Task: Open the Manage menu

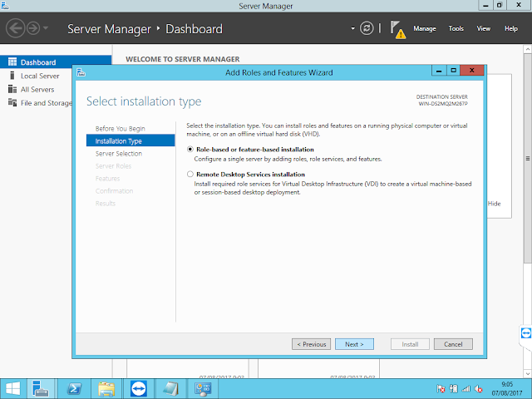Action: point(425,28)
